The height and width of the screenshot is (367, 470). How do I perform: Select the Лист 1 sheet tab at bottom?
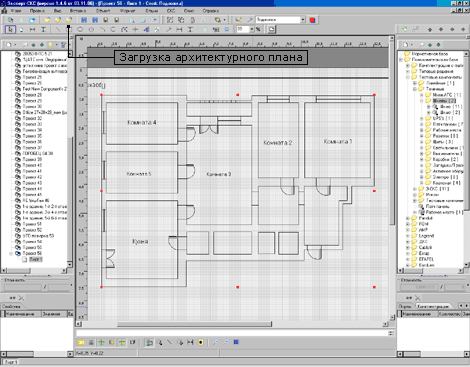click(11, 362)
